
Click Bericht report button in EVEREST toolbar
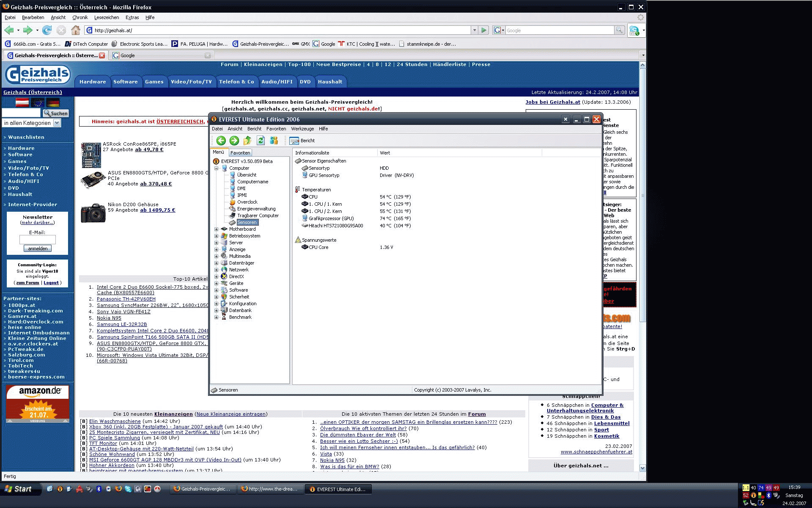tap(302, 141)
